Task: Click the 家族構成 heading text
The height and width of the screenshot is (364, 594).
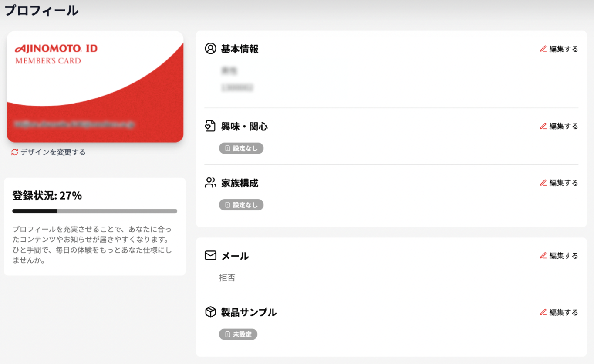Action: (x=240, y=183)
